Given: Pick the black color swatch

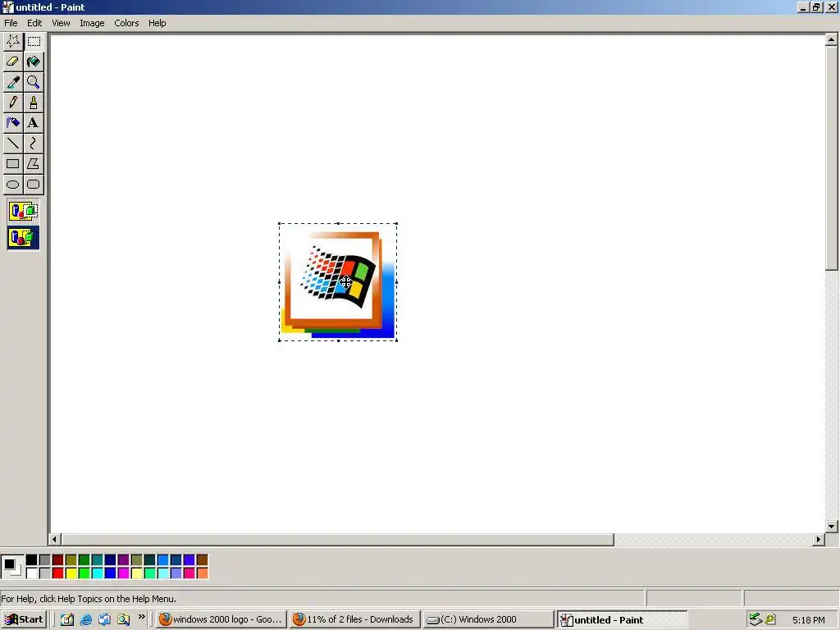Looking at the screenshot, I should pyautogui.click(x=32, y=560).
